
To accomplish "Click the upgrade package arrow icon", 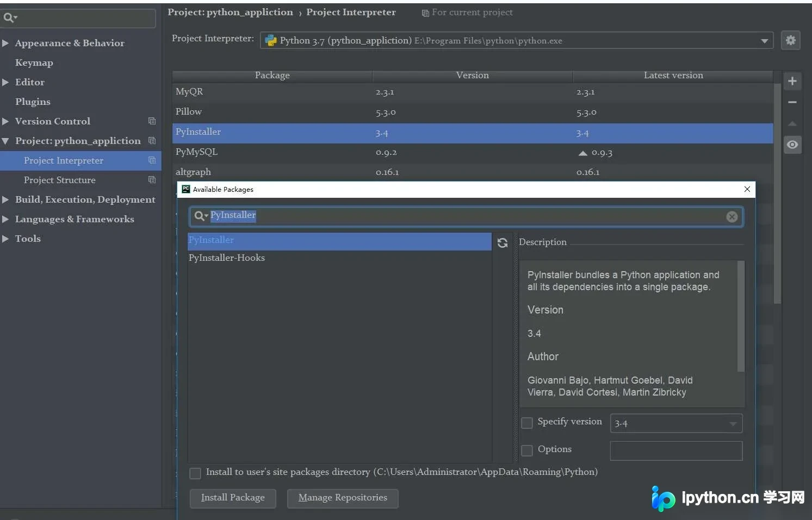I will click(x=792, y=124).
